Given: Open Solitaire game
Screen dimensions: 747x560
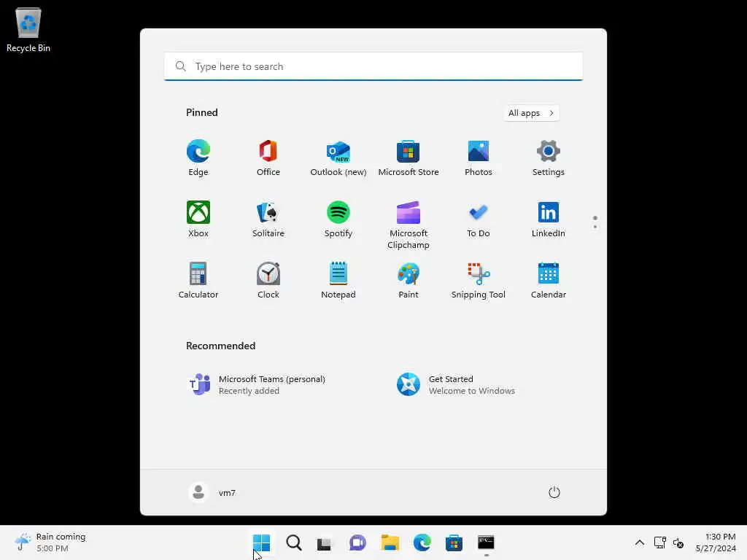Looking at the screenshot, I should click(268, 219).
